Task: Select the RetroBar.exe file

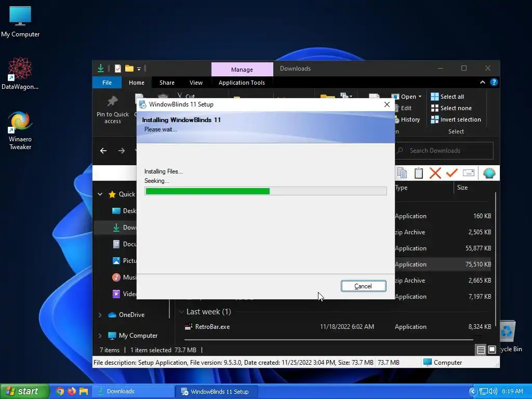Action: click(212, 327)
